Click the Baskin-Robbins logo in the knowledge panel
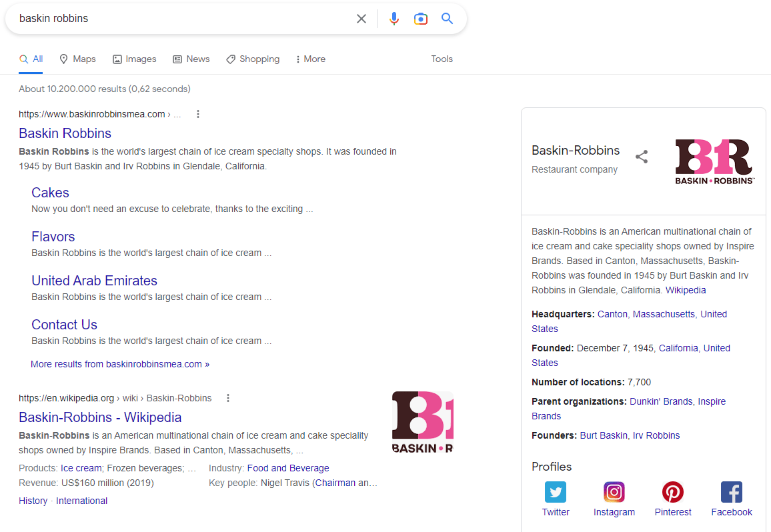Screen dimensions: 771x532 (714, 162)
